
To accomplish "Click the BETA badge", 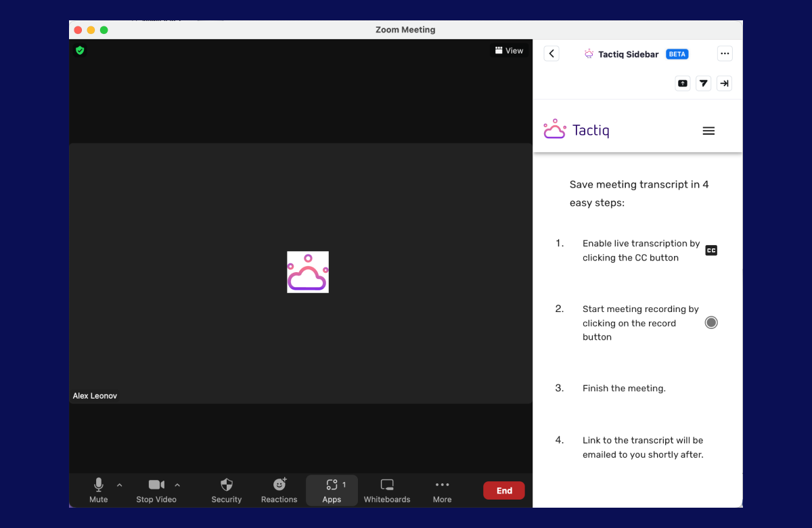I will pyautogui.click(x=677, y=54).
